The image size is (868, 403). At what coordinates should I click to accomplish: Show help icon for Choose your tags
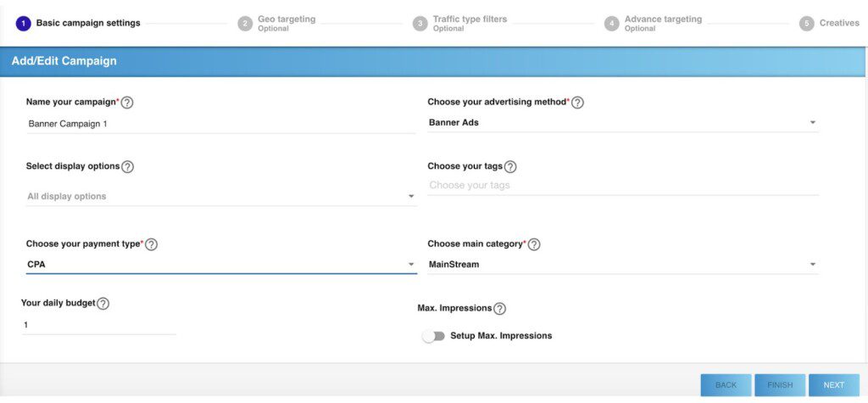[x=510, y=167]
